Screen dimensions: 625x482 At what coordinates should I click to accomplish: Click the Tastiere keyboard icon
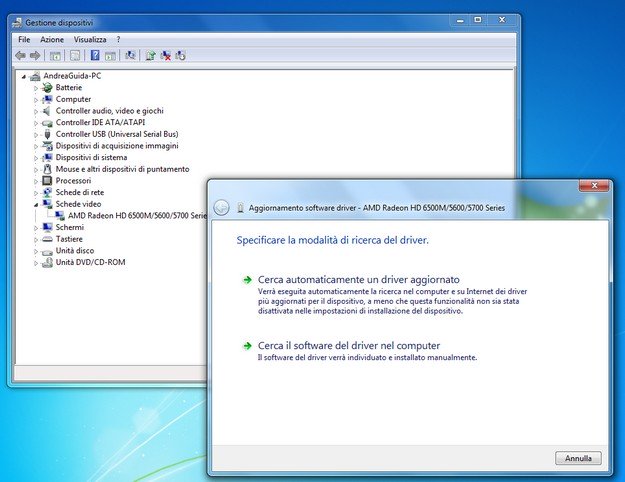pyautogui.click(x=47, y=239)
